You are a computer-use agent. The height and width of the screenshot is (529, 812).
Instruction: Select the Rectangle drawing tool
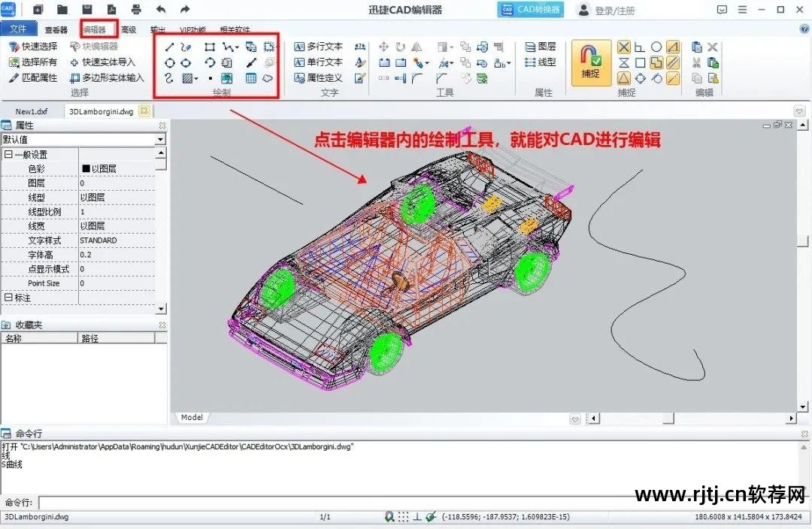[210, 47]
